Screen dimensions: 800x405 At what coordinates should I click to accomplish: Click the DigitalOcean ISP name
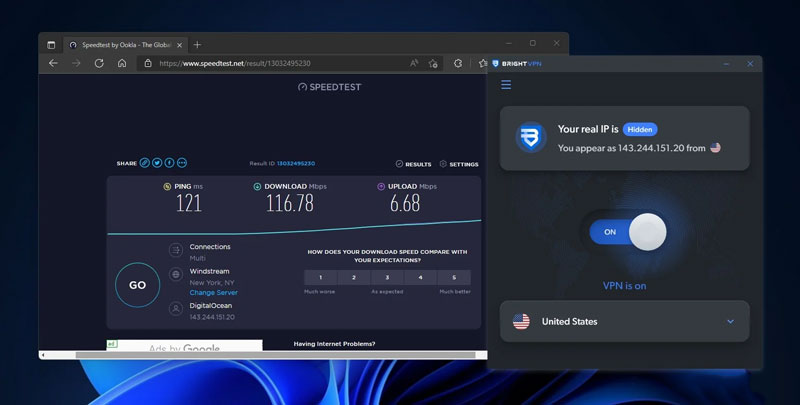click(x=211, y=306)
